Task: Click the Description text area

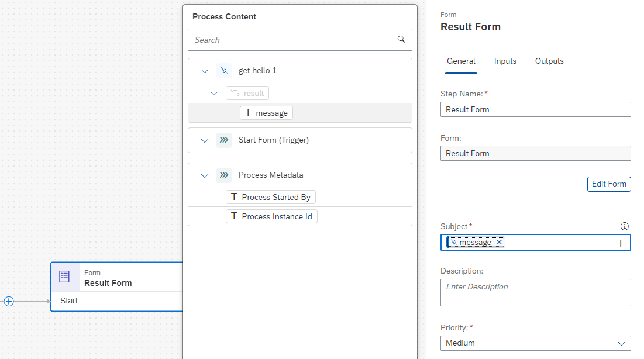Action: [x=536, y=292]
